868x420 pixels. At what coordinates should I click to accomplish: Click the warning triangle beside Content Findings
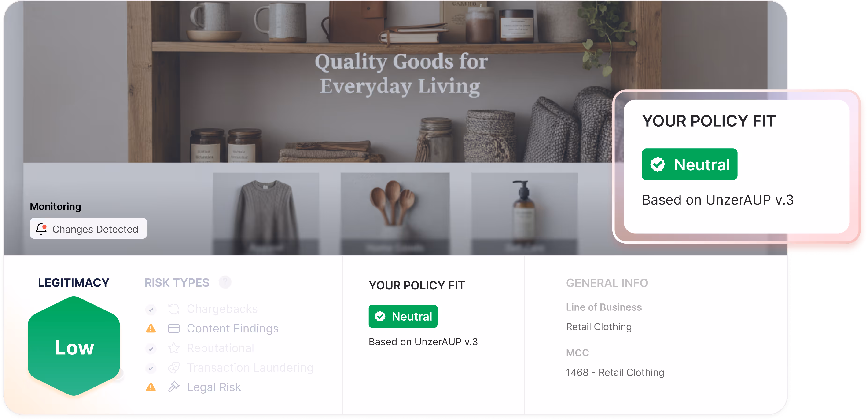151,328
